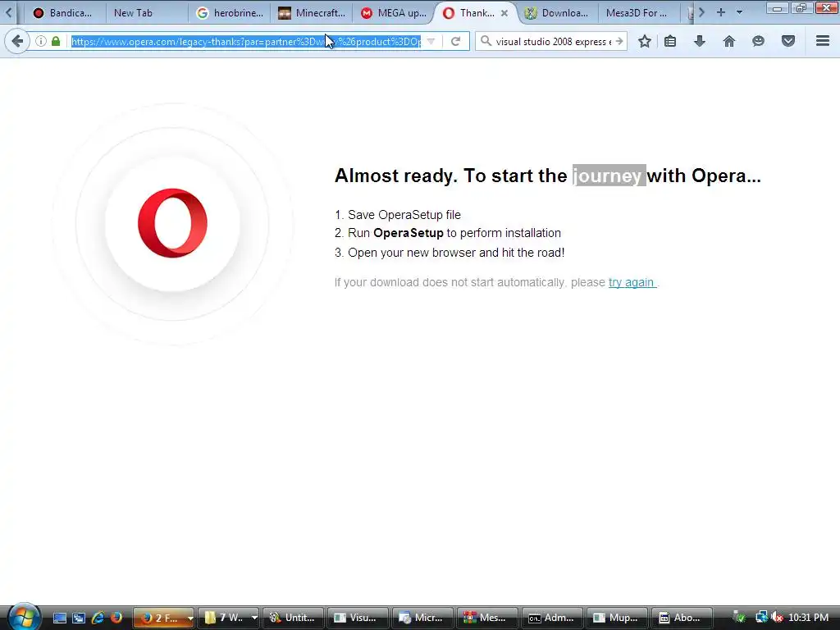The width and height of the screenshot is (840, 630).
Task: Switch to the Downloa... tab
Action: (x=557, y=13)
